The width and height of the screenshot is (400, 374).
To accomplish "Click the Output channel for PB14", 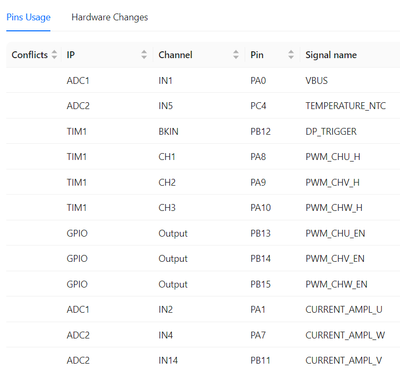I will [173, 259].
